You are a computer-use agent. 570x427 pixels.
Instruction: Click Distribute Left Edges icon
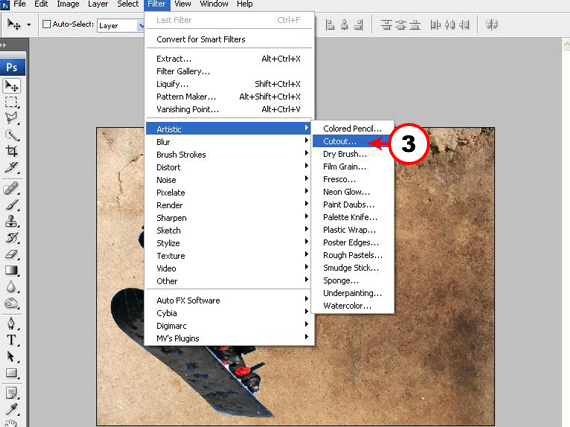435,25
